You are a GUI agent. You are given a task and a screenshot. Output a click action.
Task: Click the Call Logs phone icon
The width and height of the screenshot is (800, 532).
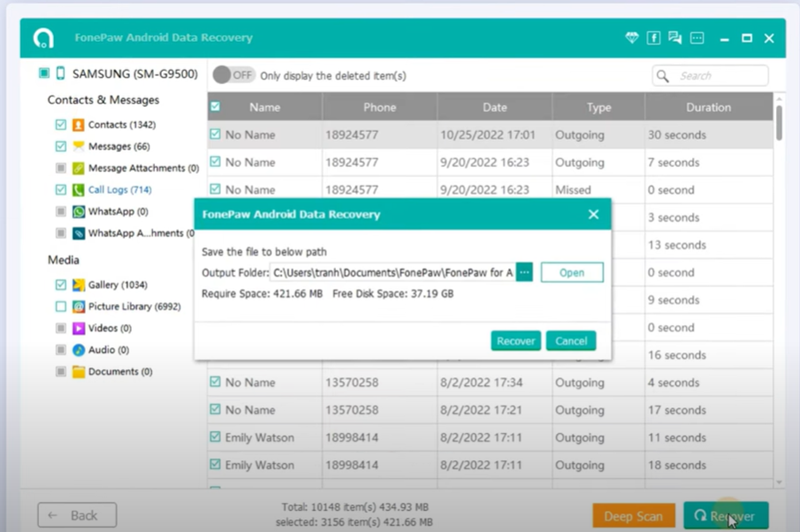(x=78, y=190)
